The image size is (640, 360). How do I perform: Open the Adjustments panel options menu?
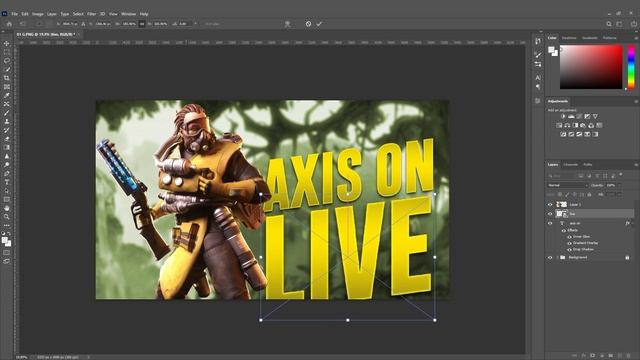[x=636, y=101]
